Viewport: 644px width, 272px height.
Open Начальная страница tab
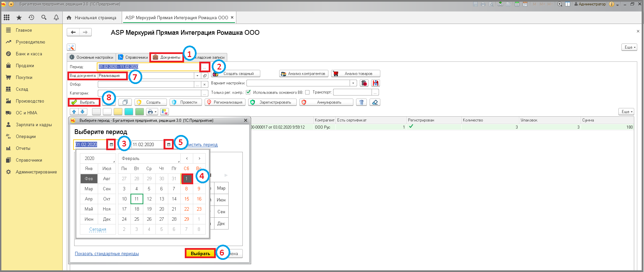[x=92, y=18]
